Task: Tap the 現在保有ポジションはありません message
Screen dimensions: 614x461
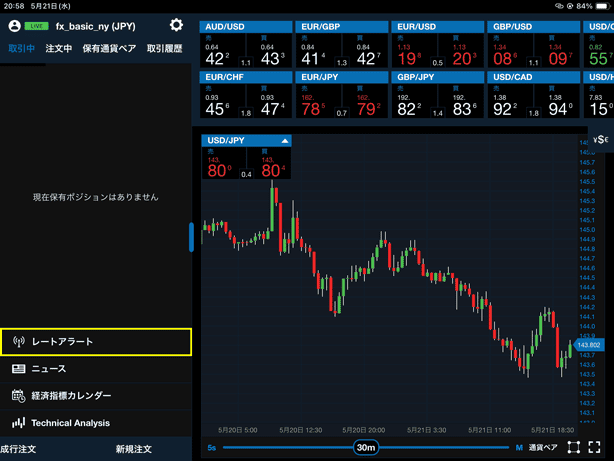Action: point(96,197)
